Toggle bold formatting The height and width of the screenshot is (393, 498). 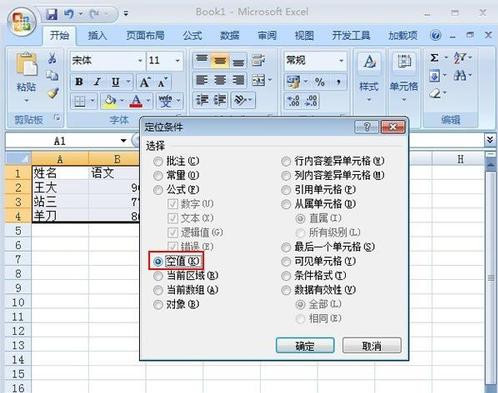pyautogui.click(x=79, y=82)
